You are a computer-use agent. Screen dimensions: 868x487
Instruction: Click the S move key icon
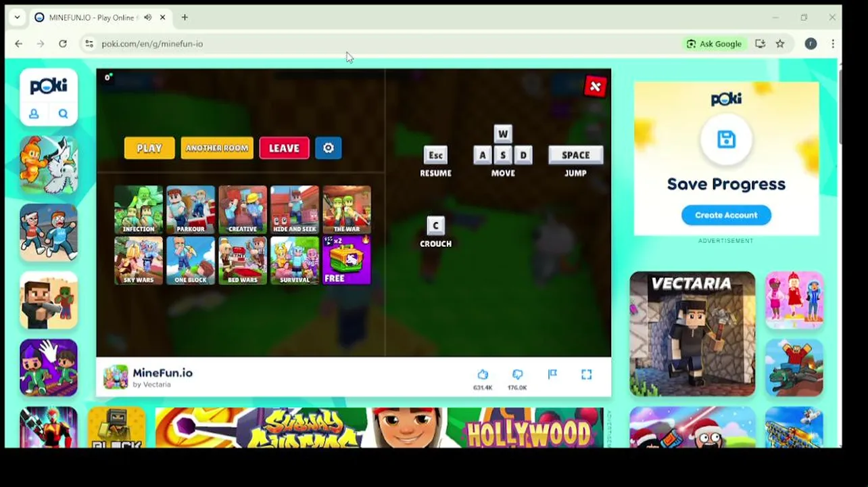(x=502, y=155)
